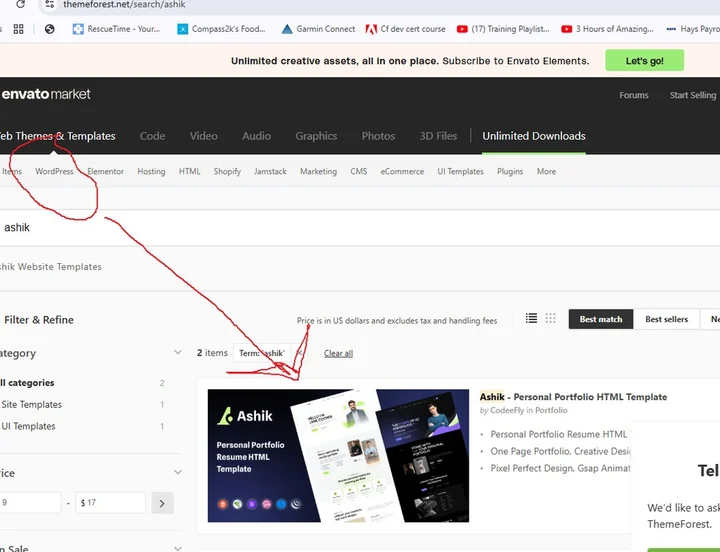Open Training Playlist YouTube bookmark
The image size is (720, 552).
(x=503, y=29)
